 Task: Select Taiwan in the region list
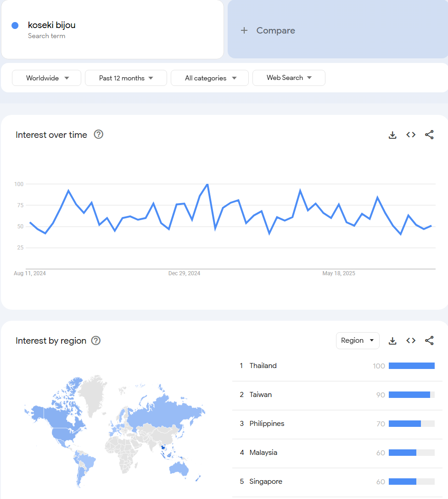coord(337,395)
